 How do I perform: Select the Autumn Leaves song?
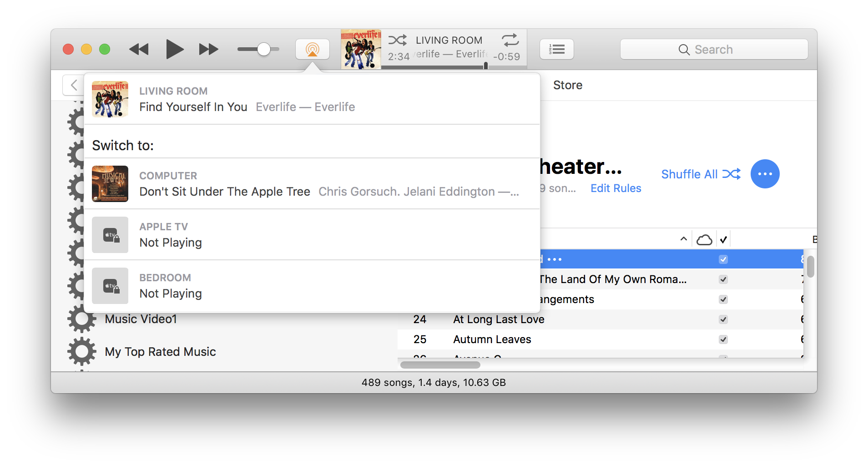coord(492,339)
